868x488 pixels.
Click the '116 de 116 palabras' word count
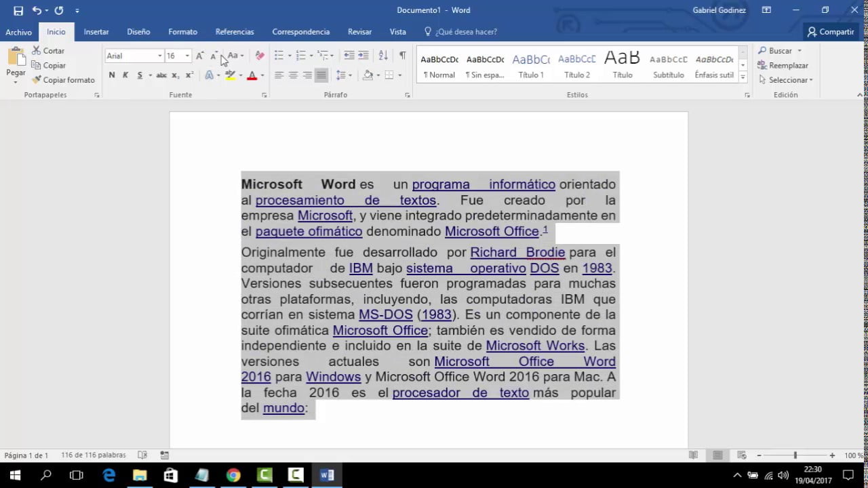(x=94, y=455)
